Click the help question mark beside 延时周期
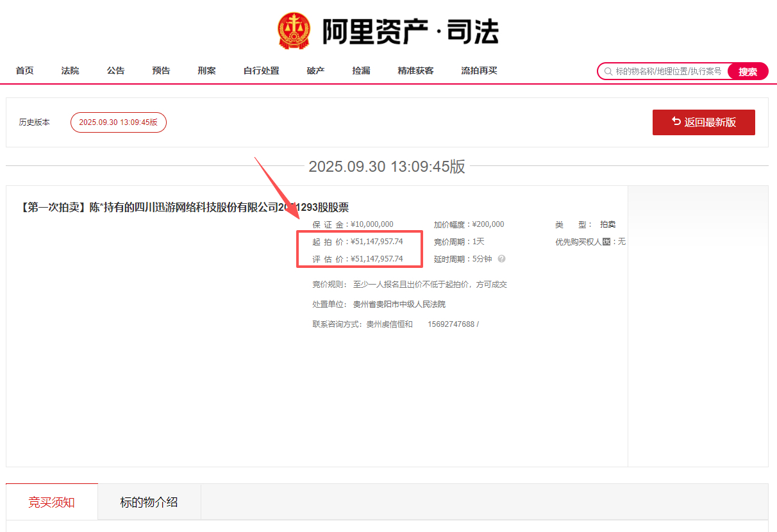 point(501,259)
